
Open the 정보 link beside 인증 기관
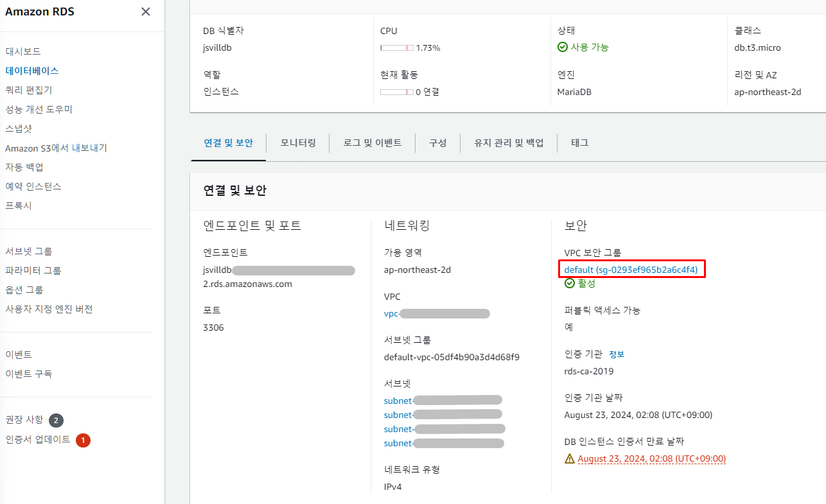click(x=617, y=354)
